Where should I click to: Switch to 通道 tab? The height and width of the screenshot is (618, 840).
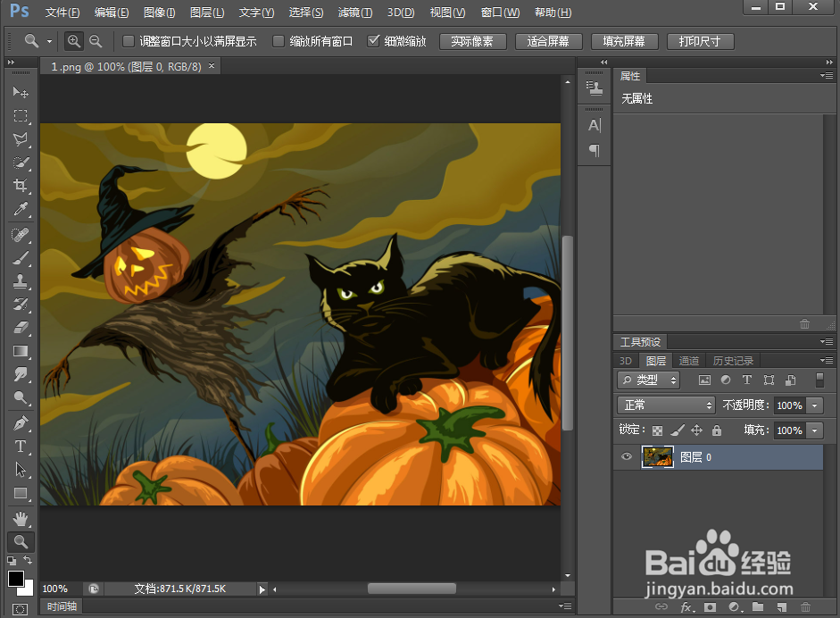(689, 361)
